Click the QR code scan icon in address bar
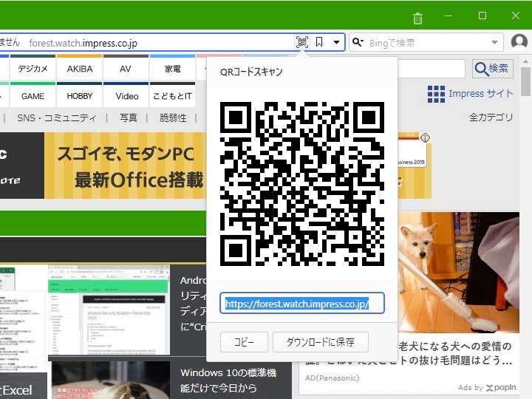 pyautogui.click(x=302, y=42)
